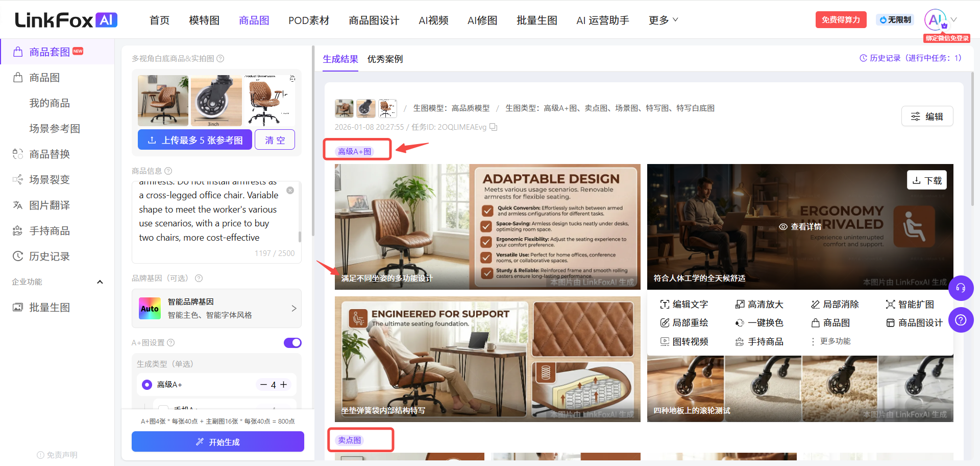Click 查看详情 on the ergonomic image

[x=800, y=226]
